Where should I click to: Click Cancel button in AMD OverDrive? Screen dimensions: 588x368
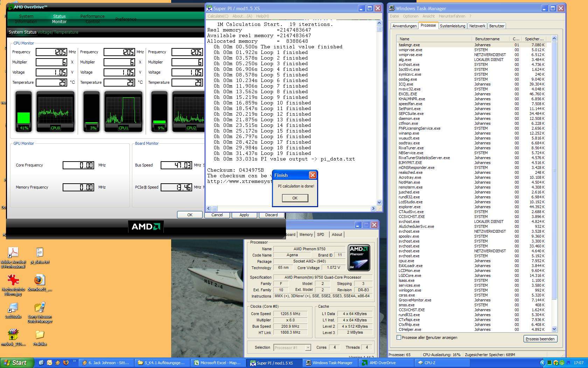click(217, 215)
